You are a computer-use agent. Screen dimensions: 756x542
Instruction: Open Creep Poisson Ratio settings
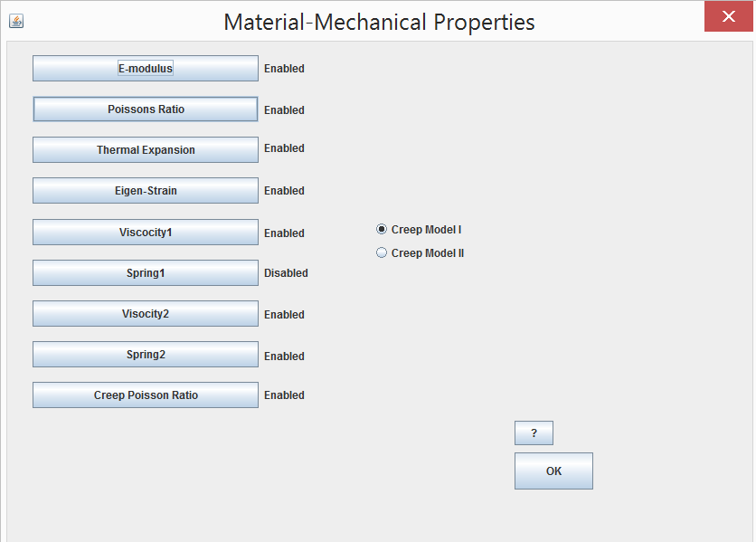coord(145,395)
